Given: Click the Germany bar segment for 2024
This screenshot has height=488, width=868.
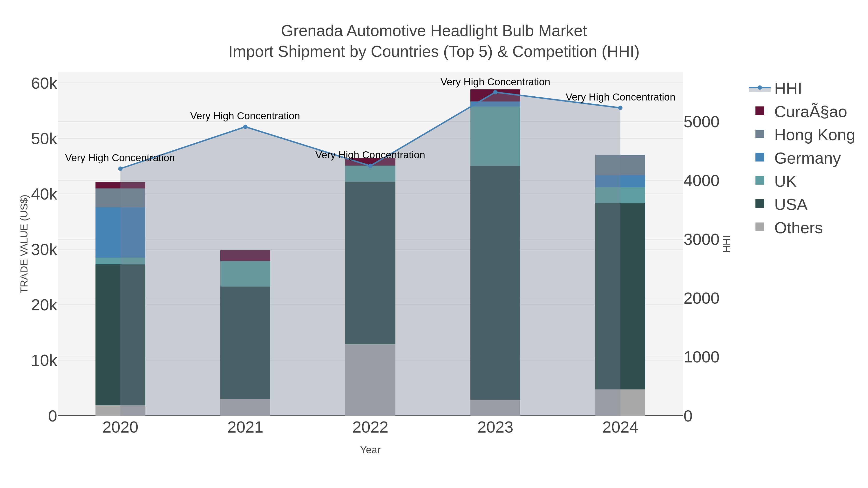Looking at the screenshot, I should [620, 181].
